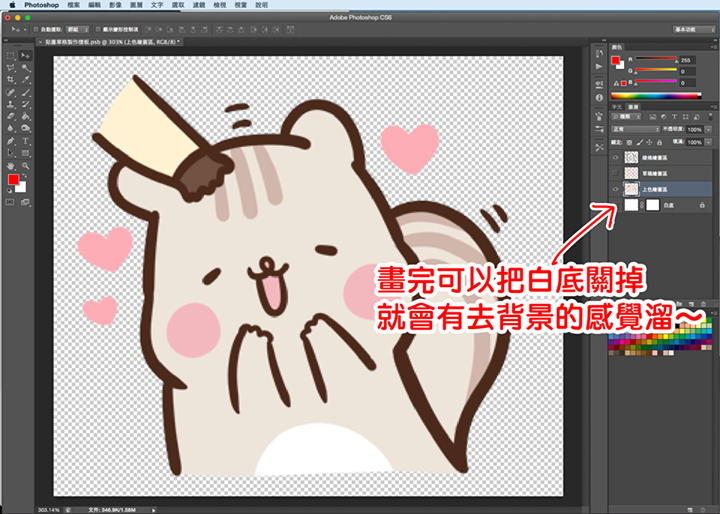
Task: Open the Apple menu
Action: (x=12, y=5)
